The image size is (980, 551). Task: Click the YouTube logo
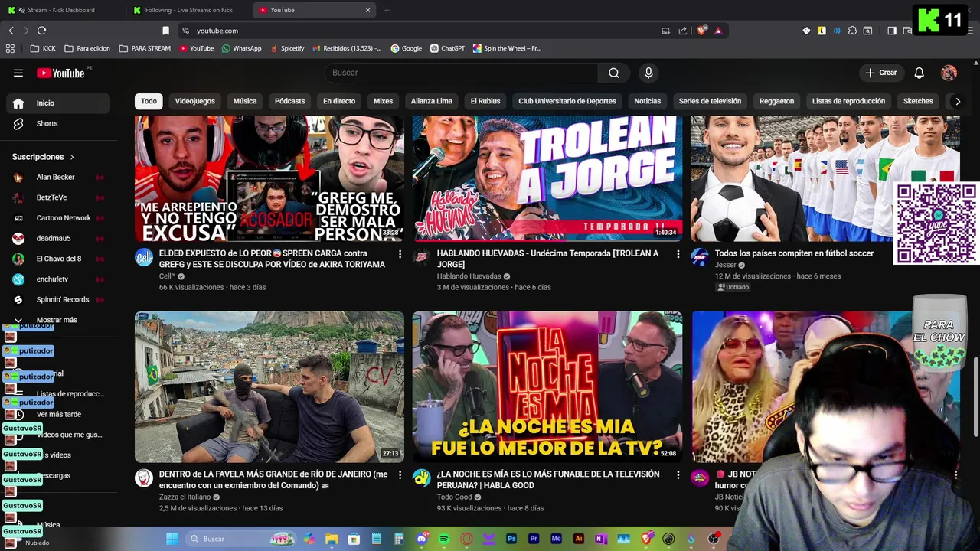(x=61, y=73)
